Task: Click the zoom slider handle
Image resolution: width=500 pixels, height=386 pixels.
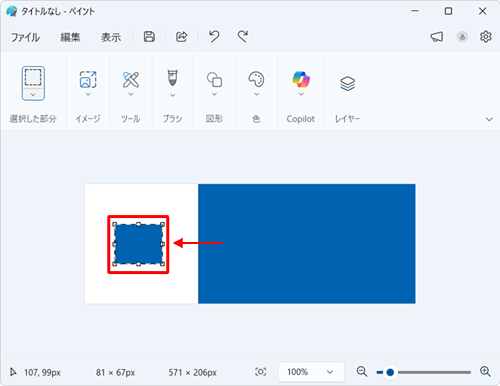Action: pos(390,372)
